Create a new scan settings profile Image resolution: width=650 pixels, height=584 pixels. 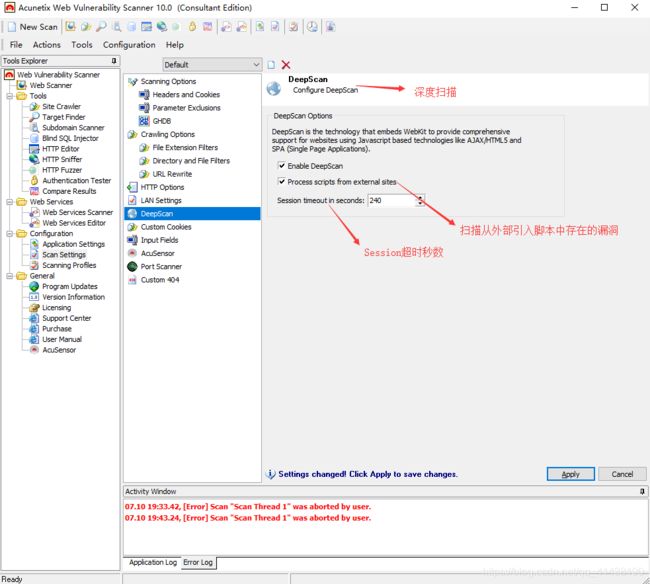point(271,65)
